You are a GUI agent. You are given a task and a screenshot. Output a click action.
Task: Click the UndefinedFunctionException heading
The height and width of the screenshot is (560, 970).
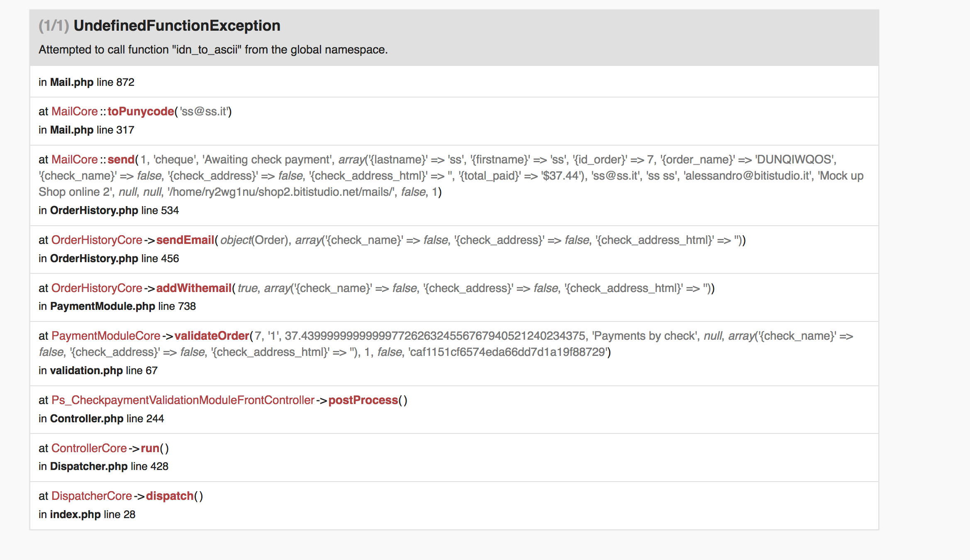point(177,26)
